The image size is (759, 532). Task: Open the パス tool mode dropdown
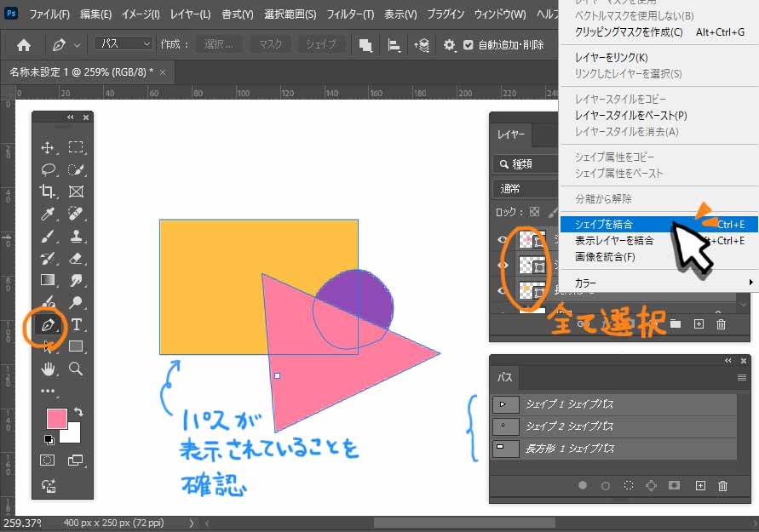click(x=123, y=43)
